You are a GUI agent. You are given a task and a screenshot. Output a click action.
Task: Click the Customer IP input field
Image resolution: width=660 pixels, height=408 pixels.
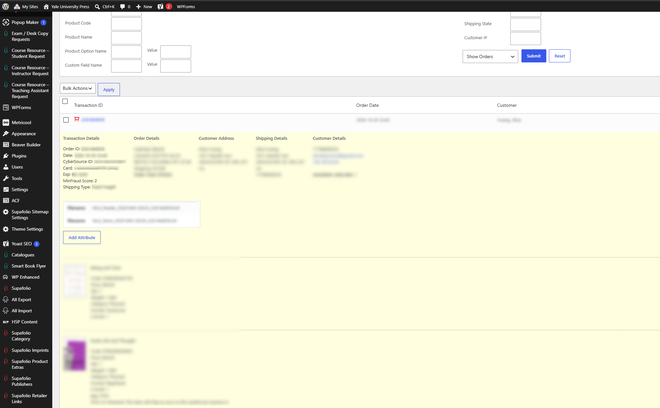point(525,38)
